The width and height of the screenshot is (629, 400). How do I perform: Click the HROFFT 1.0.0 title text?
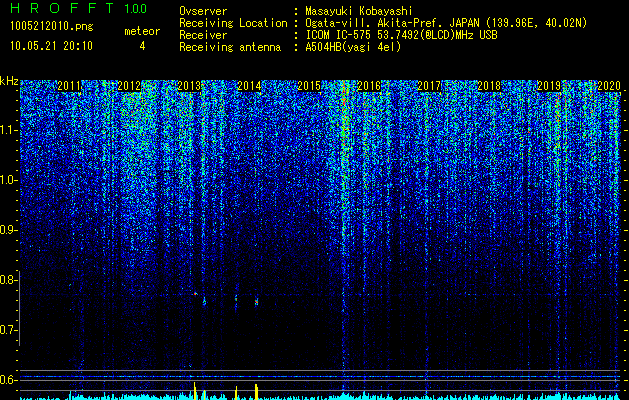[78, 8]
